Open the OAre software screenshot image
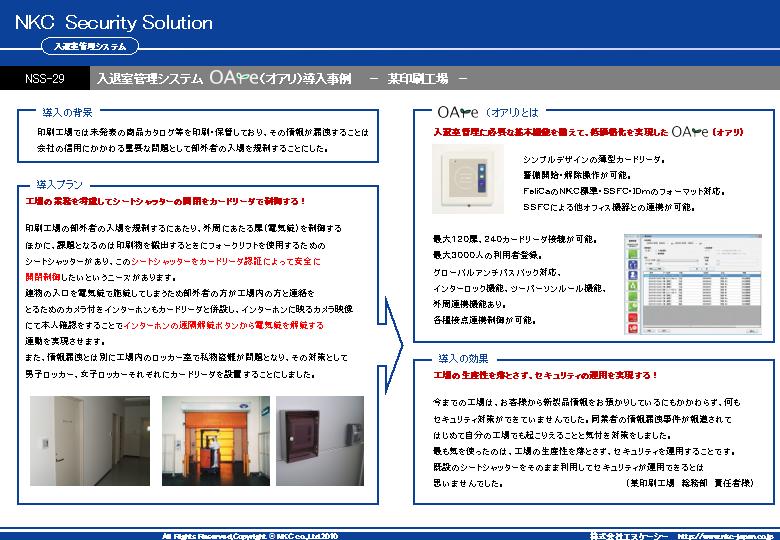The image size is (780, 540). coord(693,284)
